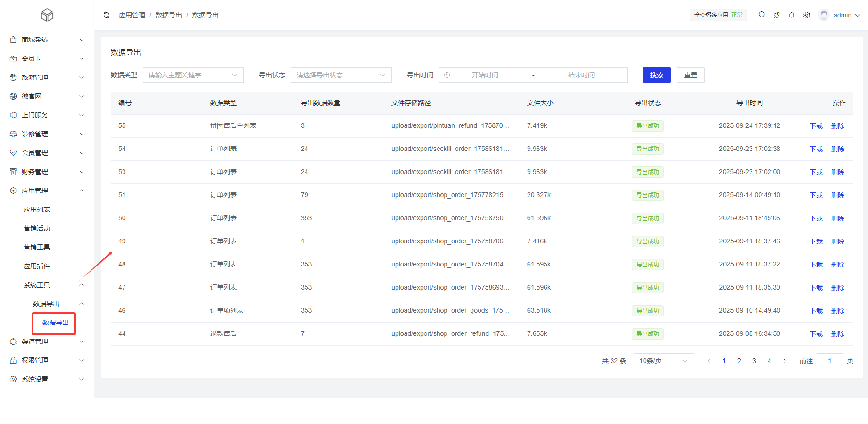Click the blue 搜索 button
The width and height of the screenshot is (868, 424).
[x=656, y=75]
